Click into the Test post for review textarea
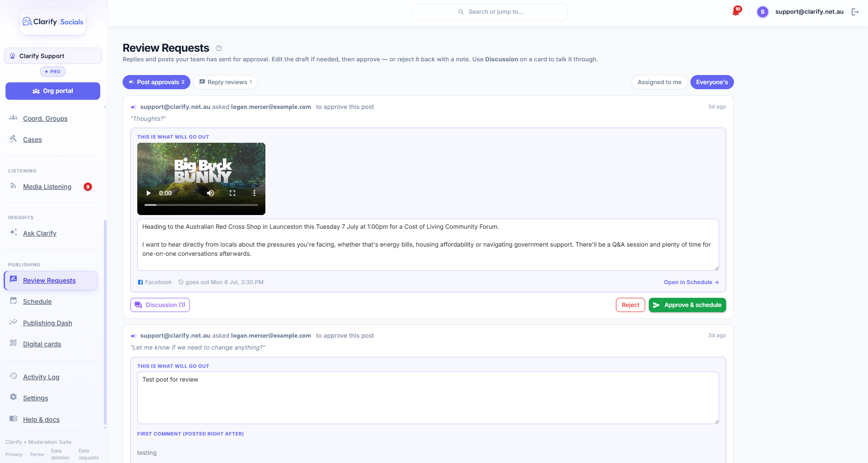 click(x=428, y=398)
